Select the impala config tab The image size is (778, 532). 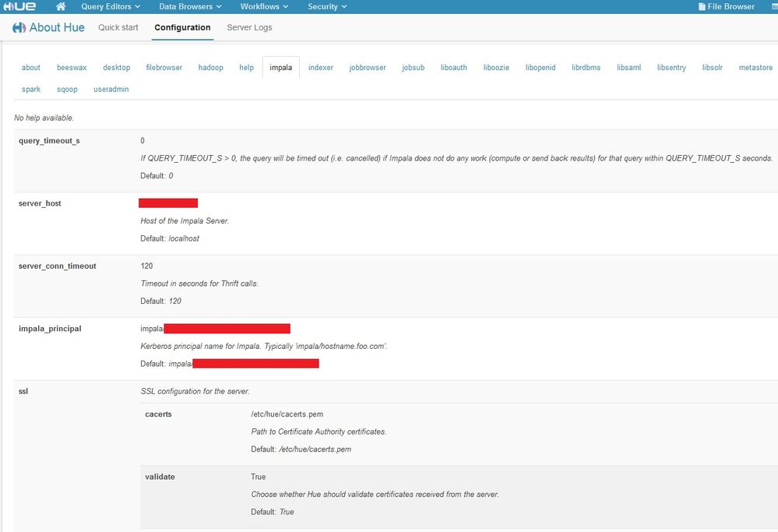pyautogui.click(x=281, y=68)
